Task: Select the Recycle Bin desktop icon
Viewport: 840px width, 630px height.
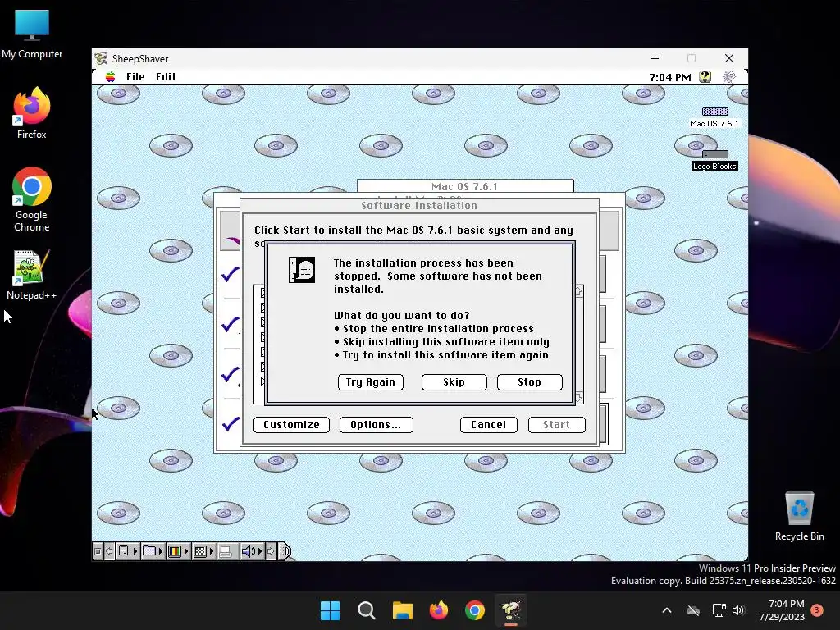Action: tap(799, 515)
